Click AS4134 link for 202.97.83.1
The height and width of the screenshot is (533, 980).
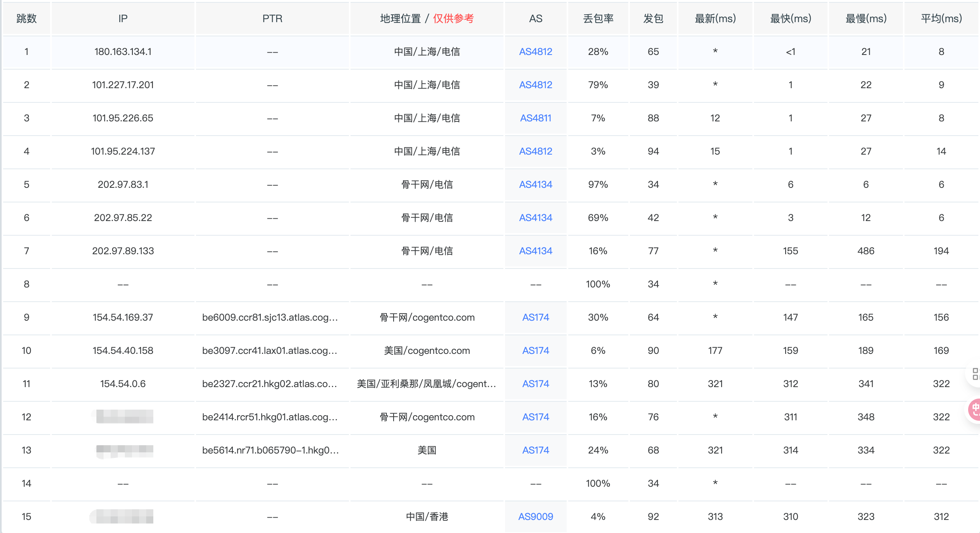click(535, 185)
